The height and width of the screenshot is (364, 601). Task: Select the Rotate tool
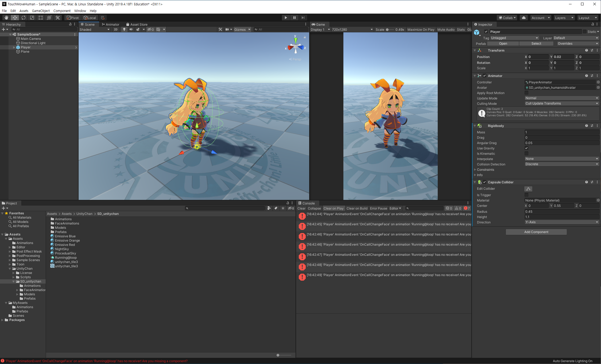click(24, 18)
